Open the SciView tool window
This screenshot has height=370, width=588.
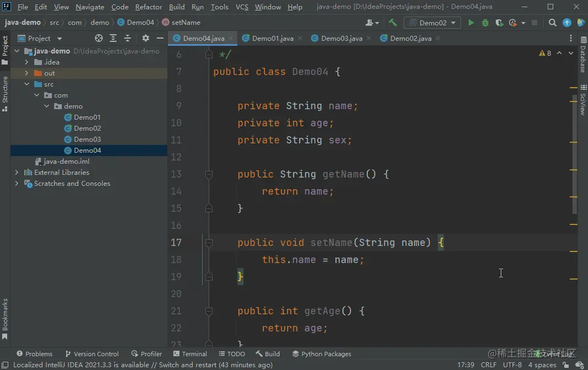(583, 100)
